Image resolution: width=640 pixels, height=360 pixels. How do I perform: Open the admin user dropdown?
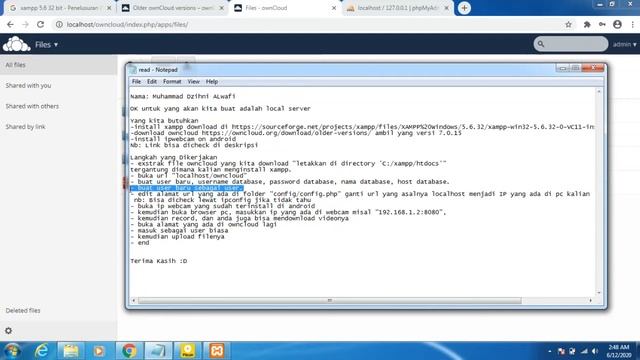click(624, 44)
